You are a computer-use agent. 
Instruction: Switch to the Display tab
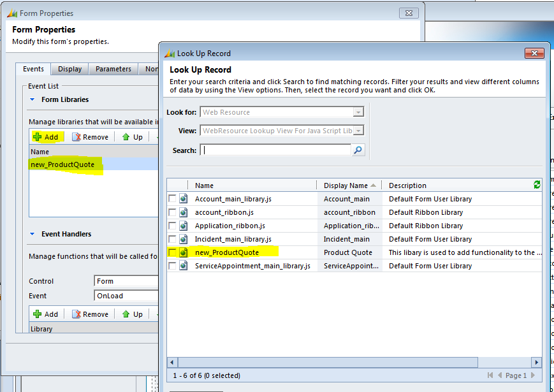pos(69,69)
